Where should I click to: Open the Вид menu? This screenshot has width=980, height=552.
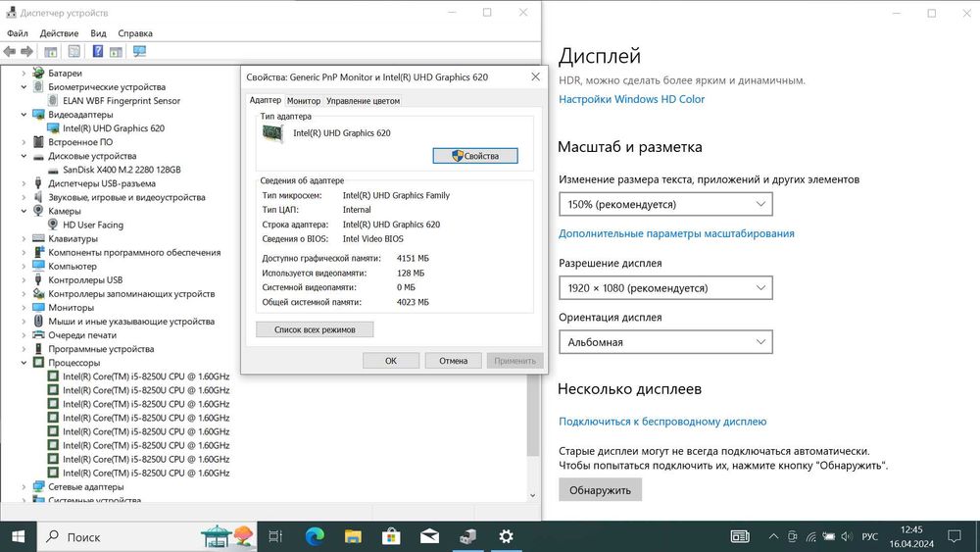tap(98, 33)
